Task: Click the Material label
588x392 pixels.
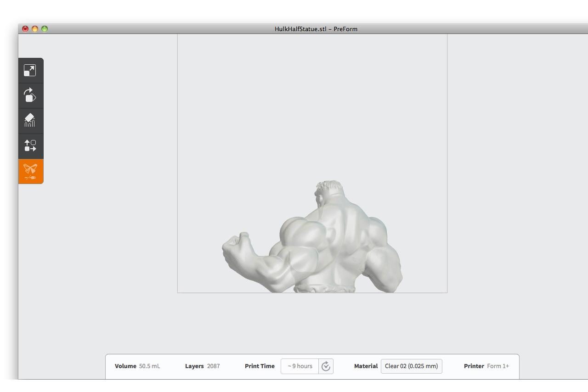Action: [x=366, y=366]
